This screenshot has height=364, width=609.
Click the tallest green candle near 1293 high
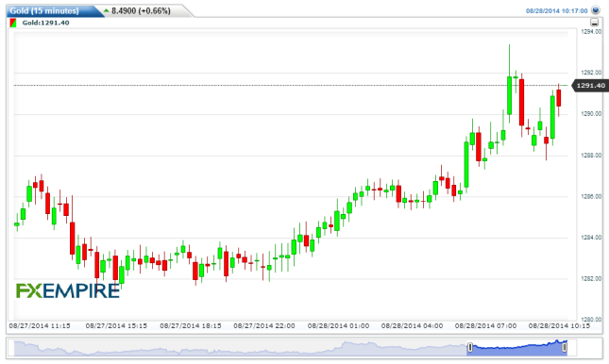coord(509,95)
